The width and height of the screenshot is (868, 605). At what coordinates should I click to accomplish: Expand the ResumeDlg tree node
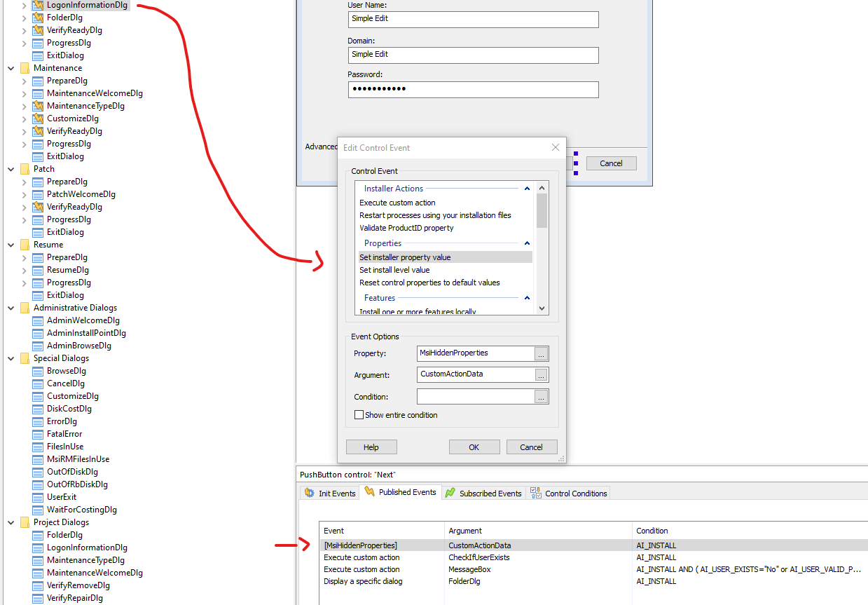pyautogui.click(x=24, y=270)
